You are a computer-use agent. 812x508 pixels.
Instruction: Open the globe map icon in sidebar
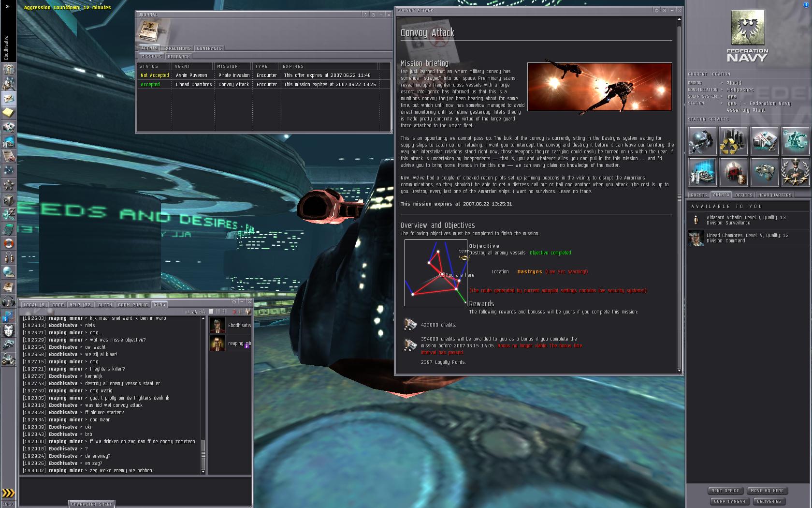9,272
